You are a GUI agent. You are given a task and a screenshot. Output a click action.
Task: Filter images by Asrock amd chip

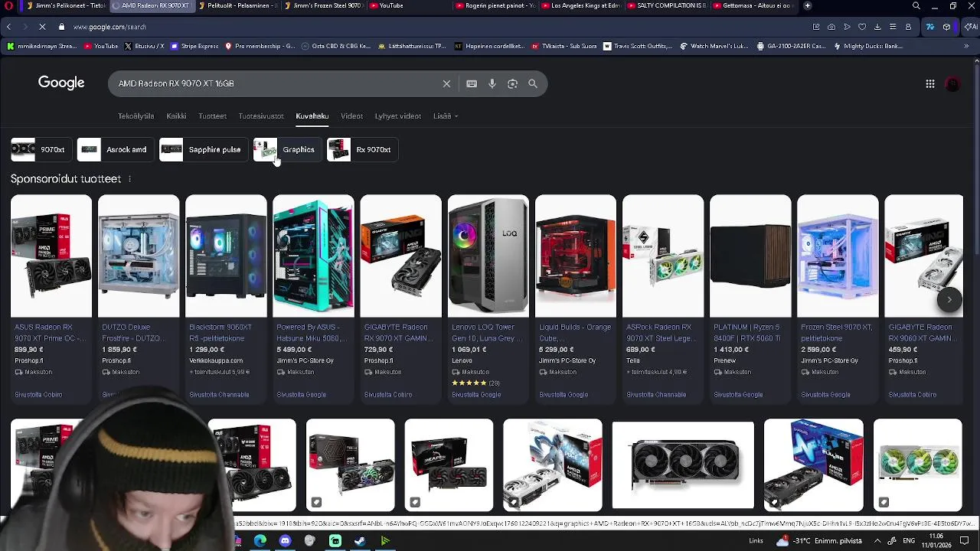115,149
